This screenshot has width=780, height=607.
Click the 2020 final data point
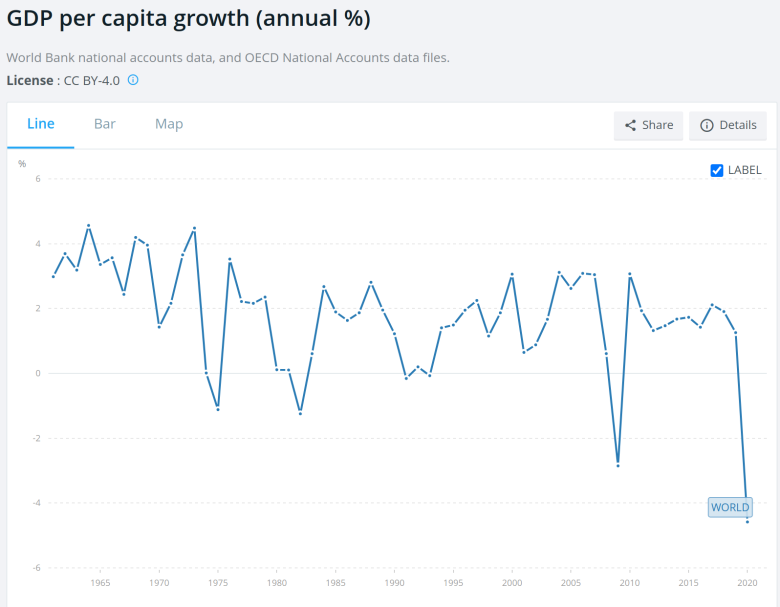747,521
